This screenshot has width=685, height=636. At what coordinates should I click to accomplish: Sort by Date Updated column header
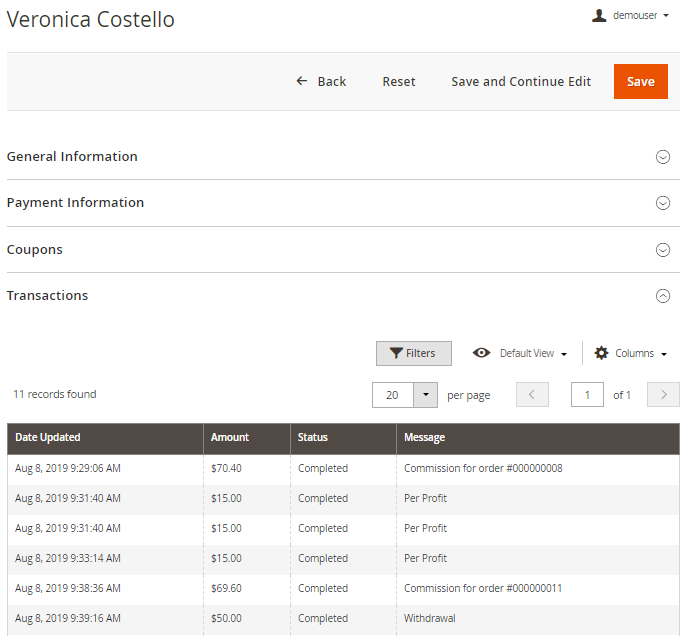(x=48, y=438)
